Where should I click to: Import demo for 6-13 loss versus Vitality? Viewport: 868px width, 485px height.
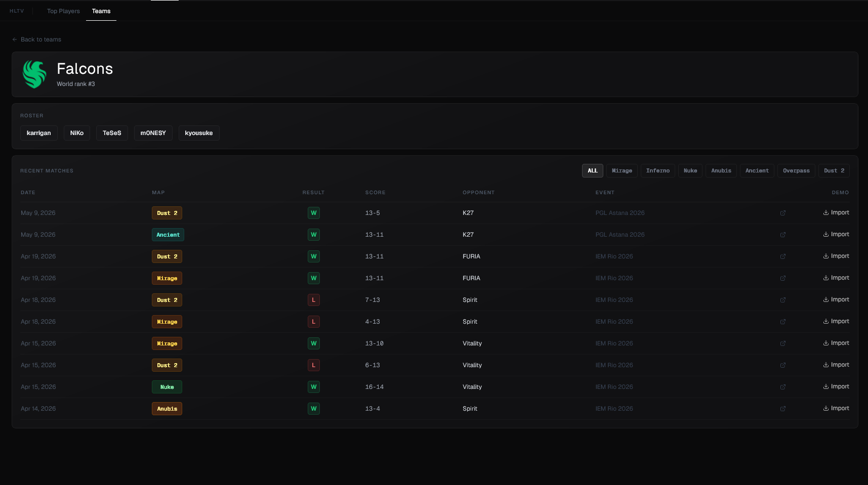(836, 365)
